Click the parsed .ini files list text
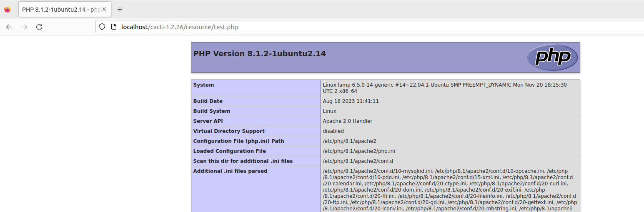Screen dimensions: 644x212 [x=450, y=190]
